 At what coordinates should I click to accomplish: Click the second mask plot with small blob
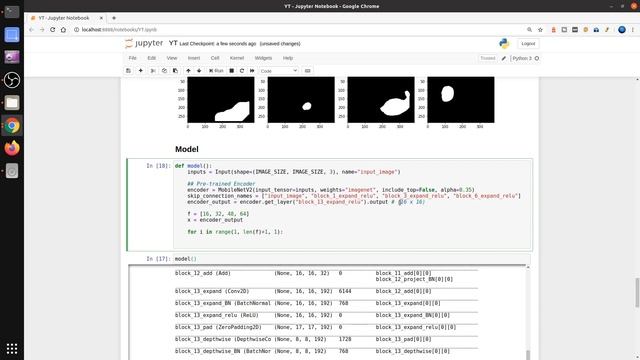pos(301,100)
